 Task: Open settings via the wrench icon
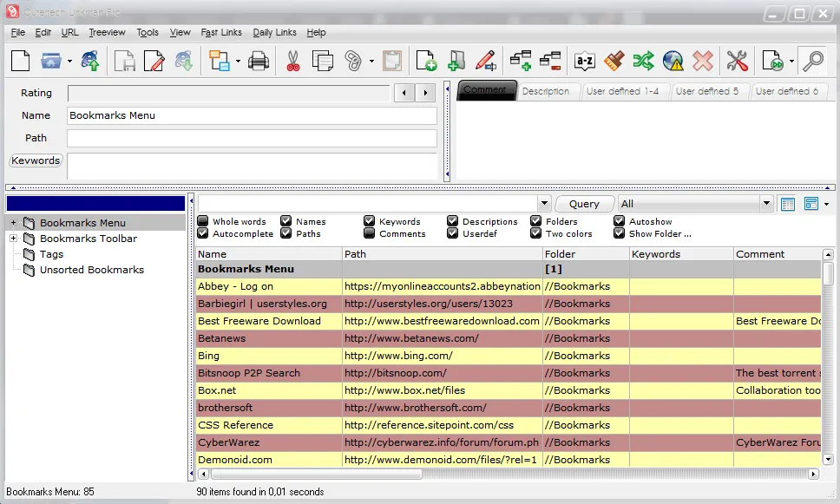[737, 61]
